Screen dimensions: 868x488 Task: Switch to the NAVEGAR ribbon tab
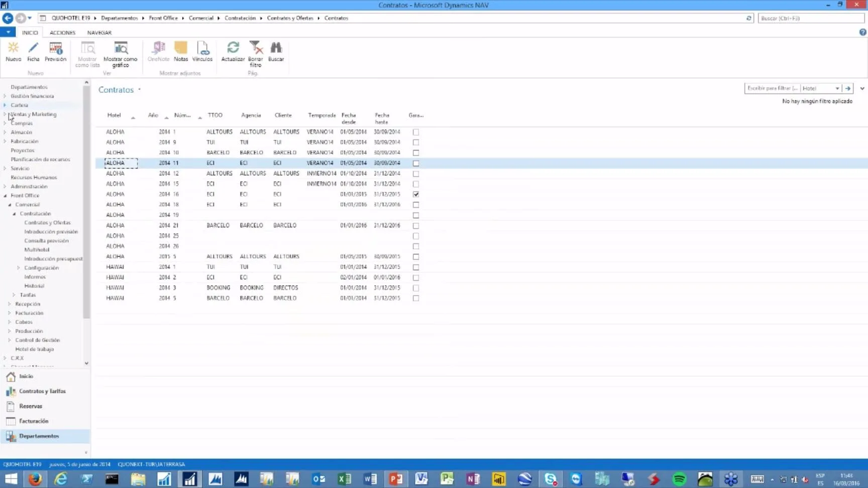pyautogui.click(x=99, y=33)
